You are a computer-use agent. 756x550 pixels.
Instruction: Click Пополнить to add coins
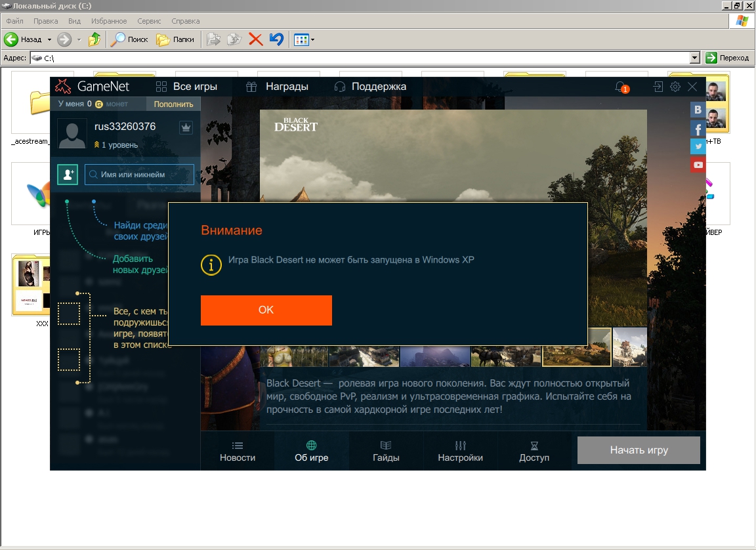tap(173, 104)
